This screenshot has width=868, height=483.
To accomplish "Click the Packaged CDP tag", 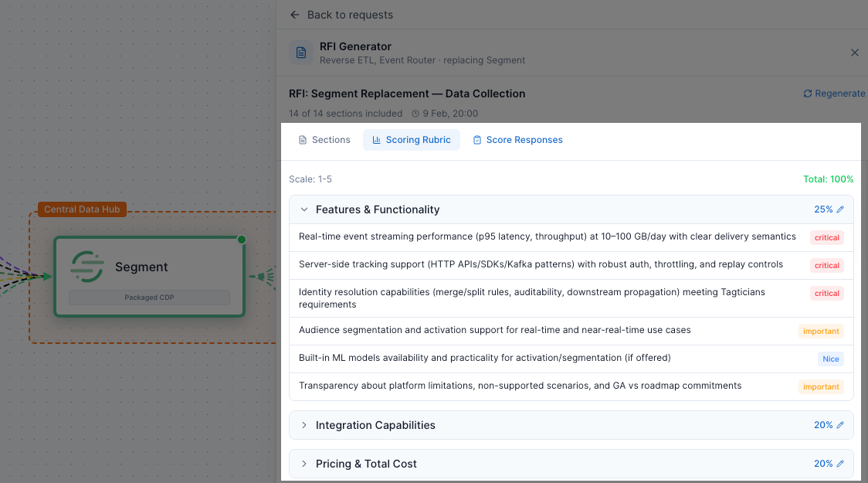I will click(149, 297).
